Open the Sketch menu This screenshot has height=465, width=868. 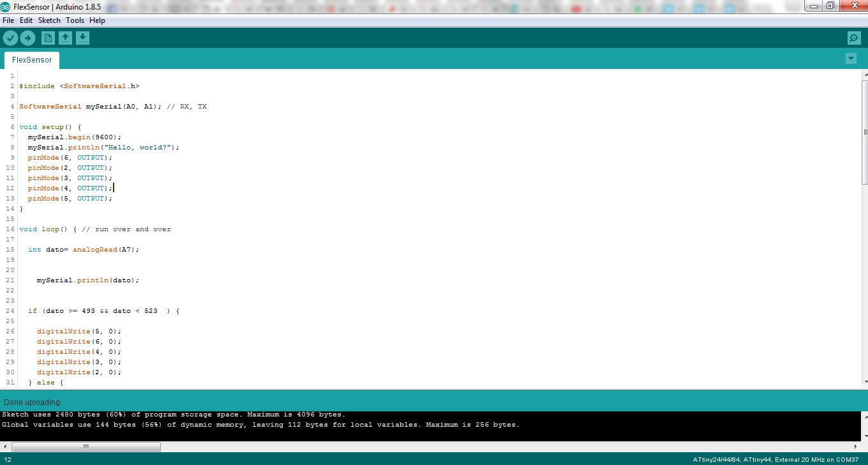[x=49, y=20]
